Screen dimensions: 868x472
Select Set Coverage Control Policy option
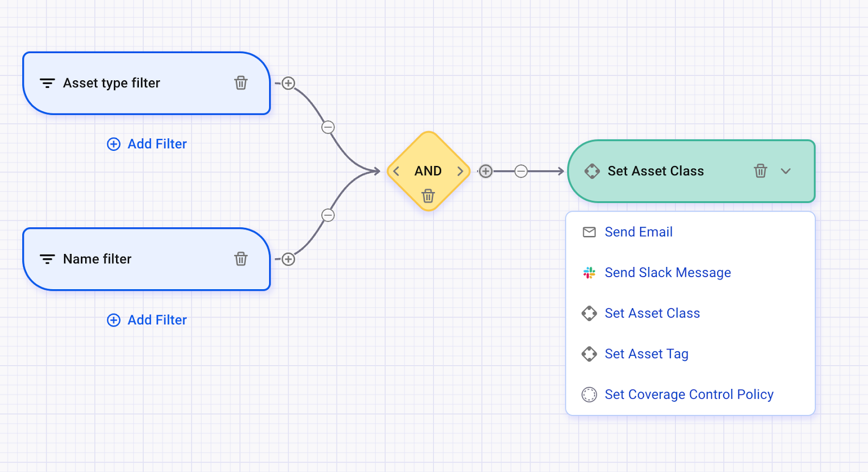point(688,395)
